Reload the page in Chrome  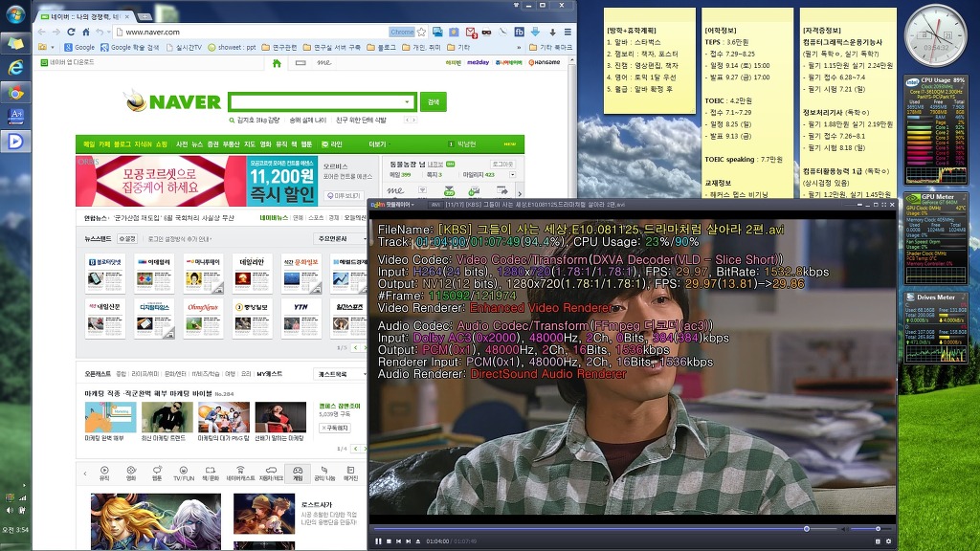pyautogui.click(x=71, y=32)
